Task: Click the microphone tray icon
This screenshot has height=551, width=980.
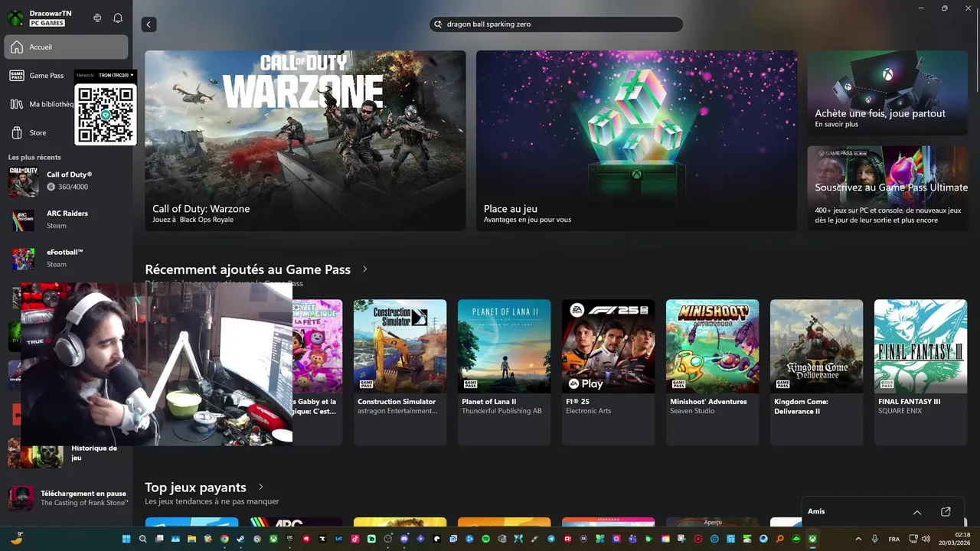Action: point(874,539)
